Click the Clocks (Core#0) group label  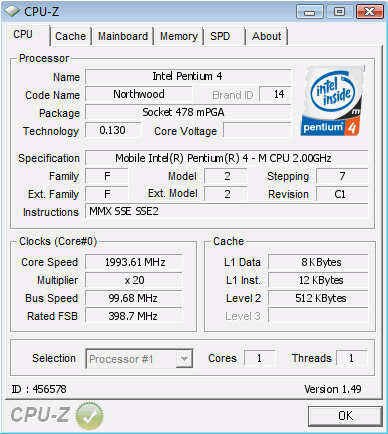tap(58, 241)
